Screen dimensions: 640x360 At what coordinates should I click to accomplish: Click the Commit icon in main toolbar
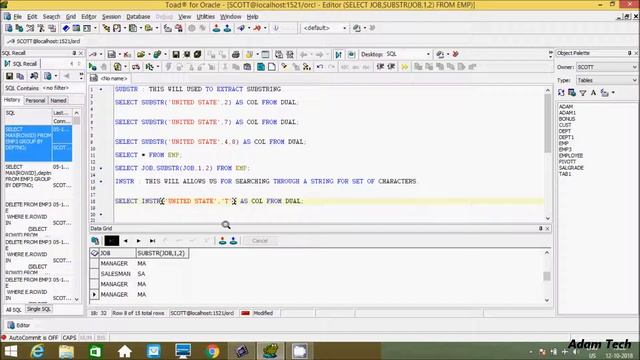pyautogui.click(x=216, y=28)
